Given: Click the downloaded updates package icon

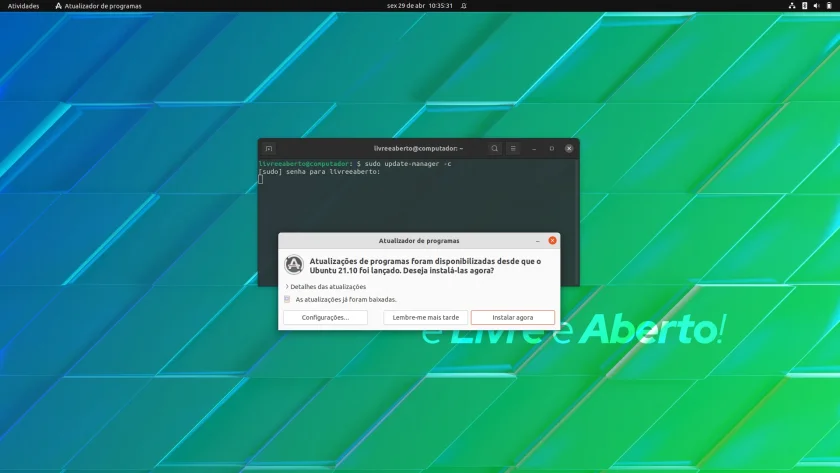Looking at the screenshot, I should pos(287,299).
